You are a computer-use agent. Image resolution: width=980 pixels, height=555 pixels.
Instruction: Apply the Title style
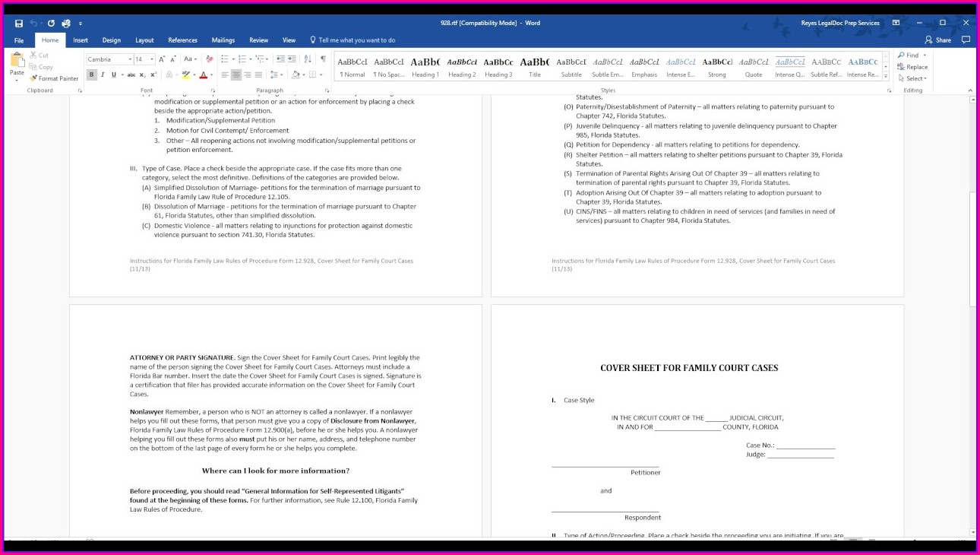click(x=535, y=67)
